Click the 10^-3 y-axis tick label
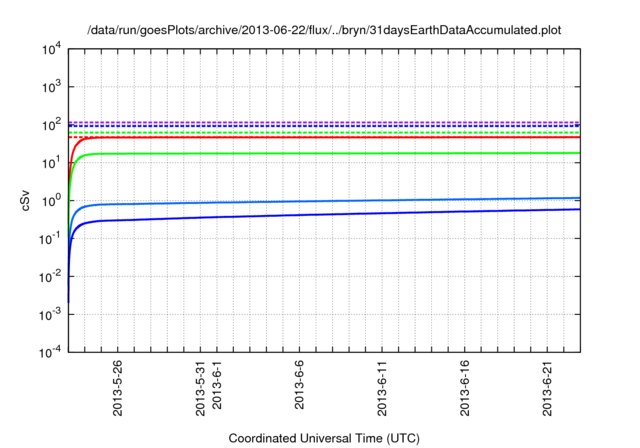This screenshot has height=448, width=640. click(x=50, y=315)
